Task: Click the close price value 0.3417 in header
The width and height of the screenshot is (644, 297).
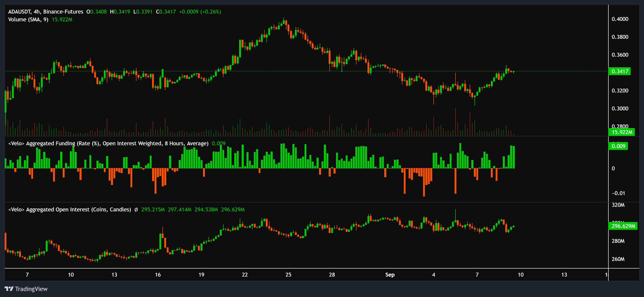Action: pos(167,12)
